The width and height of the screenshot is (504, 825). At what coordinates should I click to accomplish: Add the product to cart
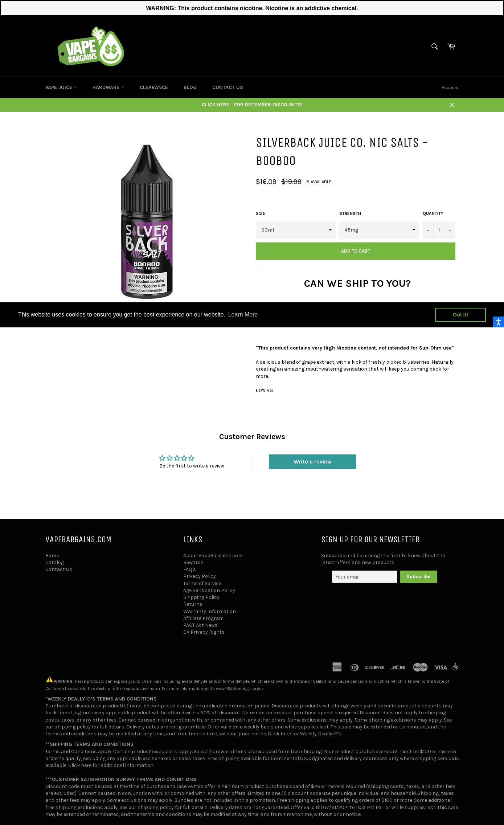(356, 251)
